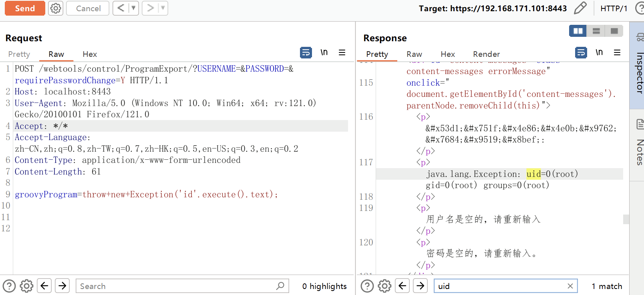Toggle non-printable characters in Response
Screen dimensions: 644x295
(599, 52)
